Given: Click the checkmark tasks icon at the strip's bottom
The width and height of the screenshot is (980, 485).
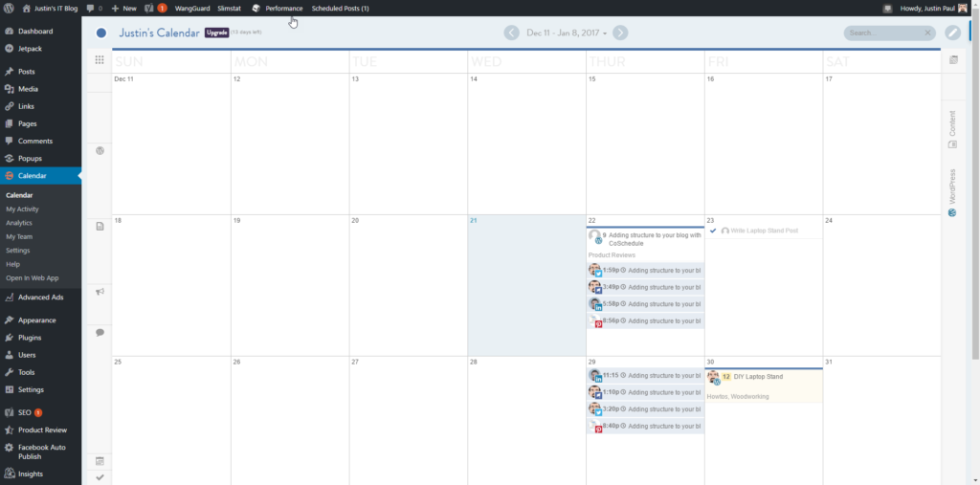Looking at the screenshot, I should [x=100, y=477].
